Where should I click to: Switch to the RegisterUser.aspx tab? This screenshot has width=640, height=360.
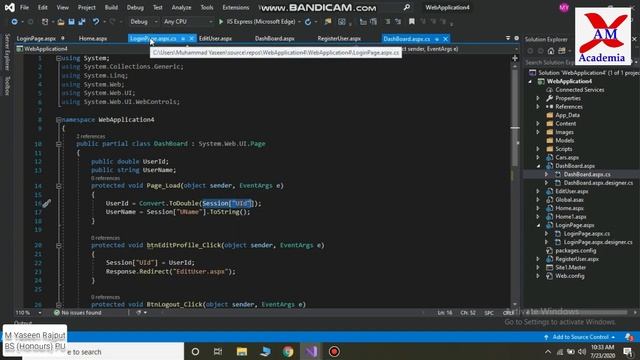point(339,38)
